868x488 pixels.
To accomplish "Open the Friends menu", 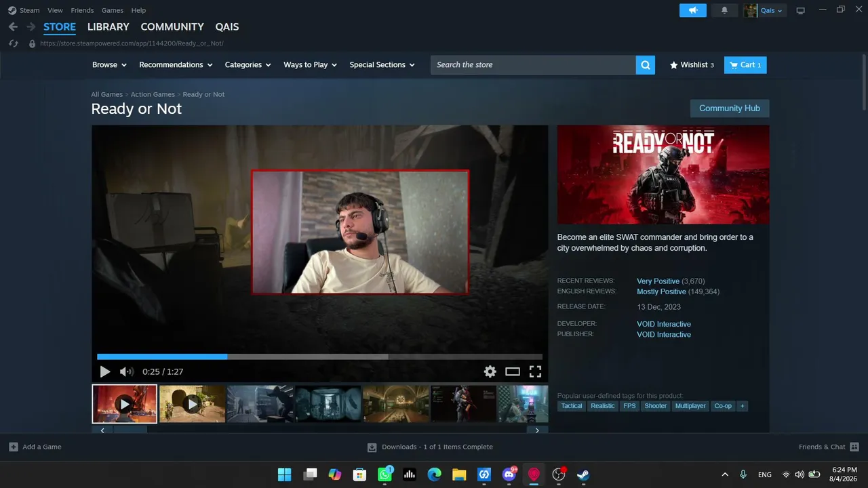I will (x=82, y=10).
